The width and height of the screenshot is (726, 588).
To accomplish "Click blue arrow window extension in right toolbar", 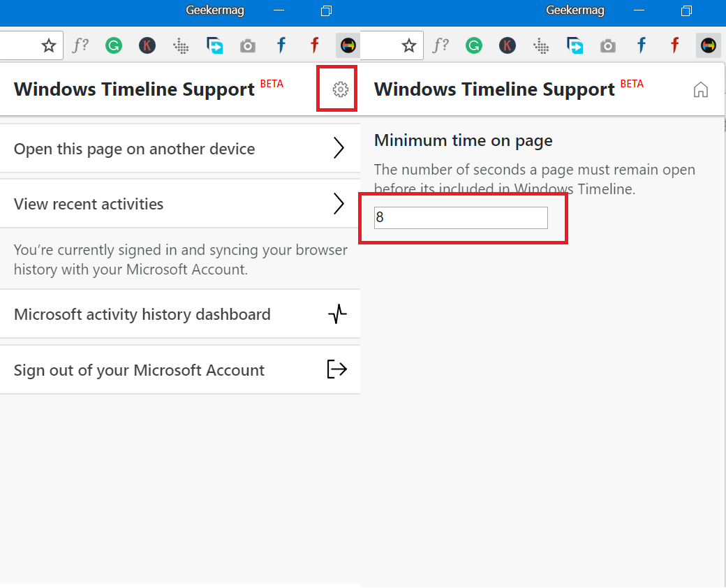I will pos(575,45).
